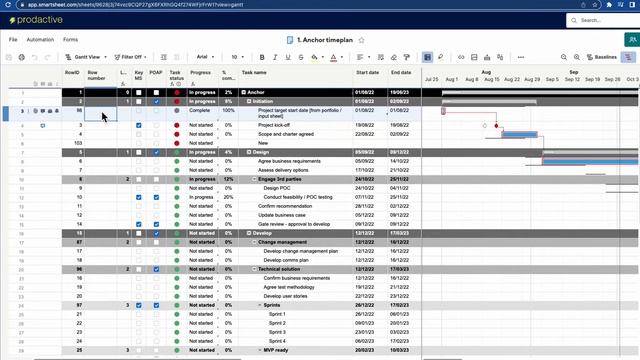Viewport: 640px width, 360px height.
Task: Click the lock/attachment toolbar icon
Action: 487,58
